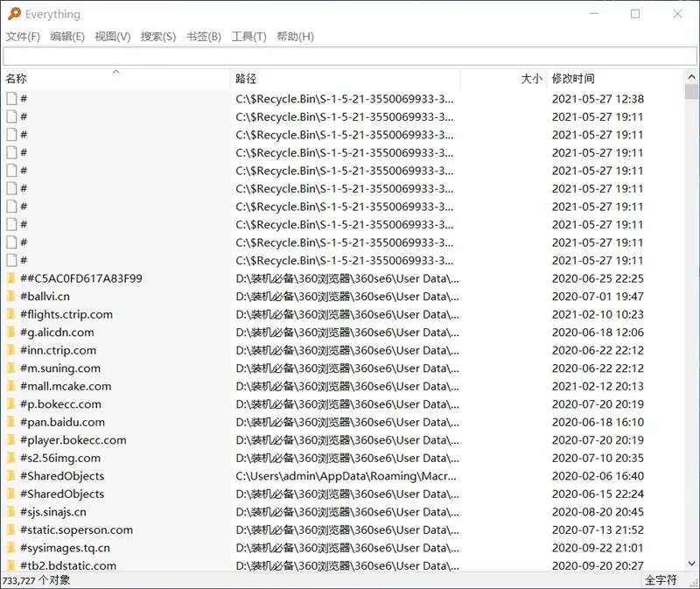Click the date 2020-08-20 20:45
The image size is (700, 589).
598,512
